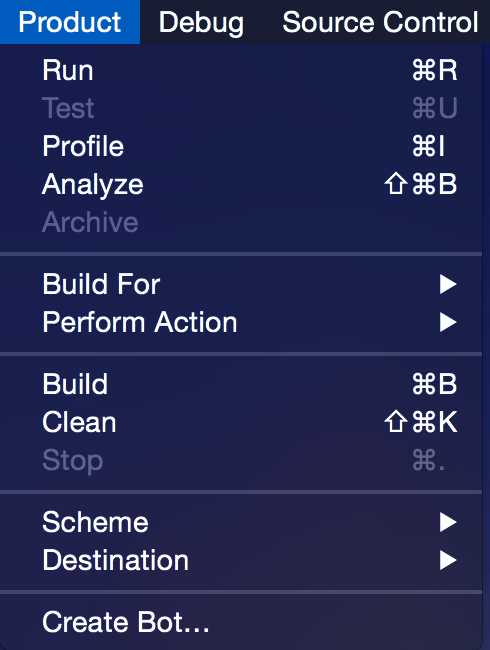The width and height of the screenshot is (490, 650).
Task: Expand the Scheme submenu arrow
Action: click(x=448, y=522)
